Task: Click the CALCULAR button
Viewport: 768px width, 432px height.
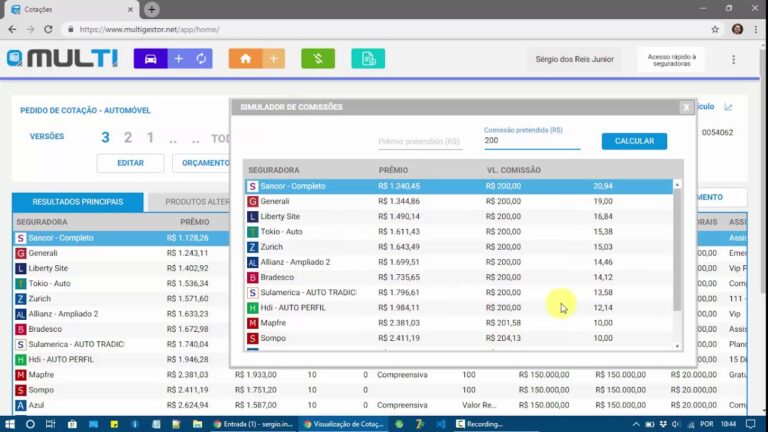Action: pos(634,141)
